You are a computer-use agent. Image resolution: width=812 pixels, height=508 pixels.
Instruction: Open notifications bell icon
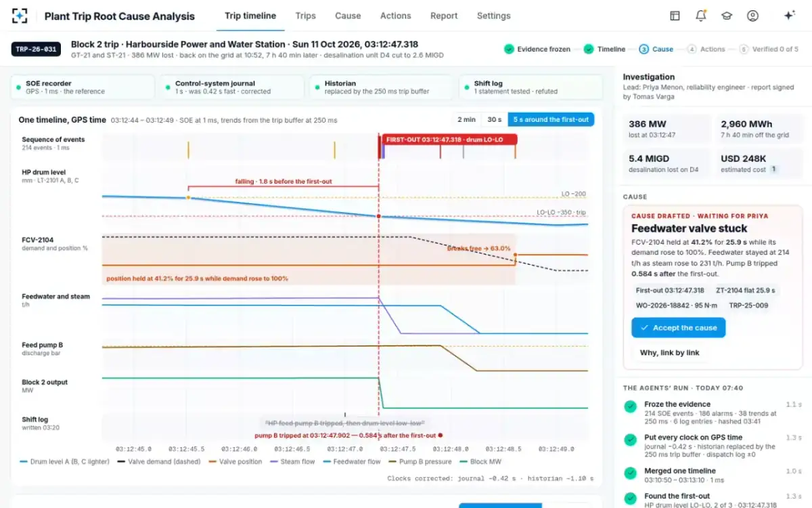click(x=700, y=16)
